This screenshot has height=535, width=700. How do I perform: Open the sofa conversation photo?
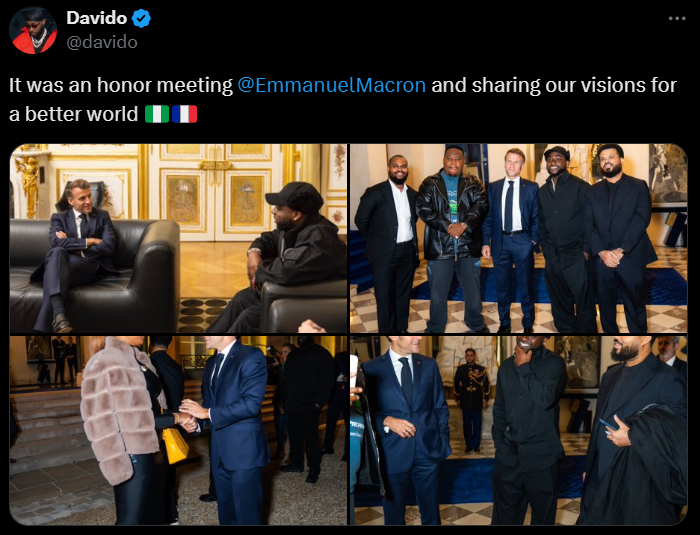(x=179, y=238)
